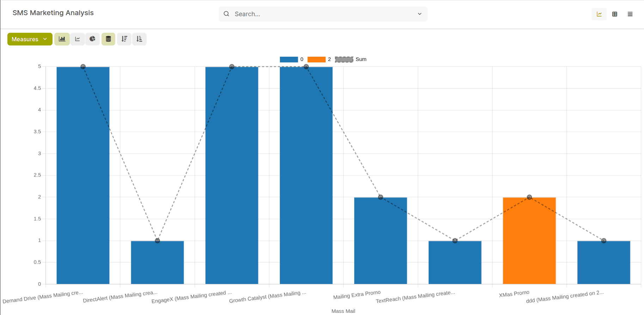
Task: Switch to pie chart mode
Action: pos(92,39)
